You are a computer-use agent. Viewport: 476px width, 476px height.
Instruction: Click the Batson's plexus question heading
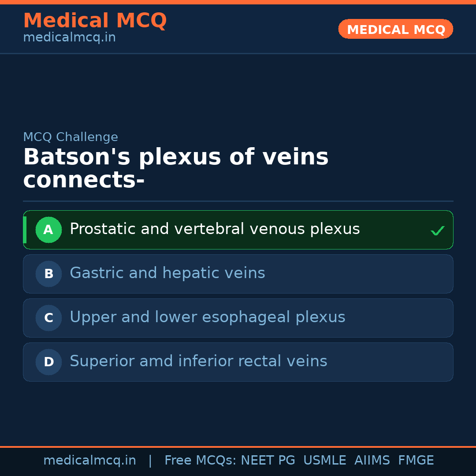(175, 169)
